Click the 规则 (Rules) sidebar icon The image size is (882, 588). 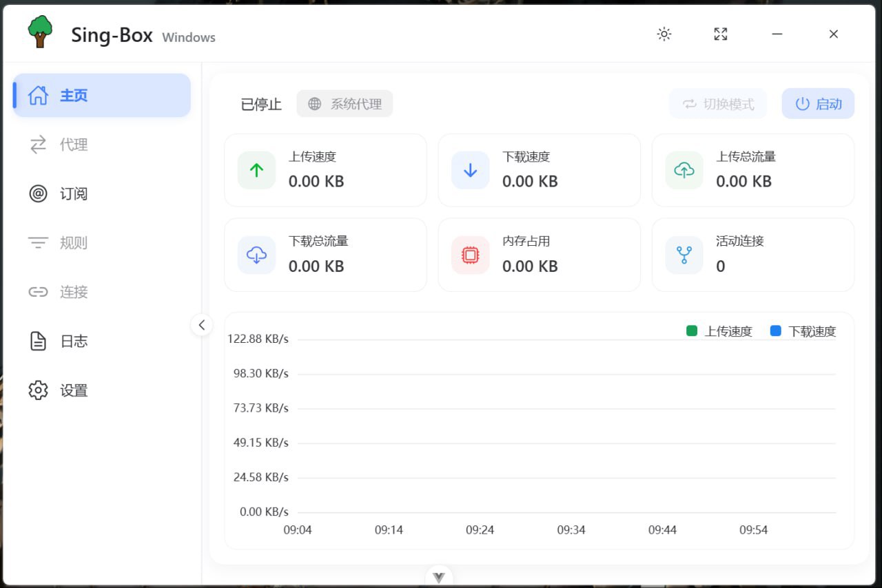click(38, 243)
